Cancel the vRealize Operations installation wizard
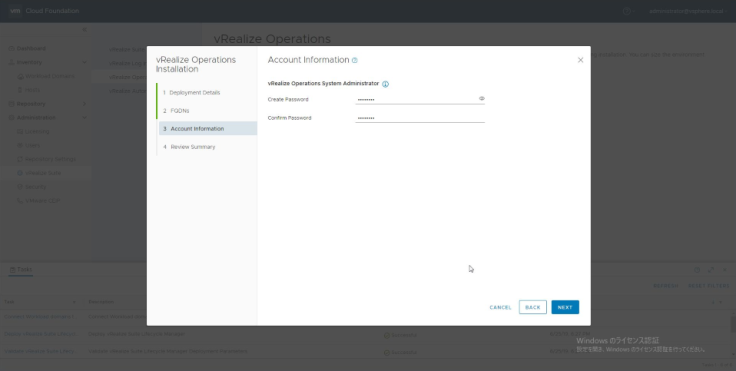The height and width of the screenshot is (371, 736). click(x=500, y=308)
